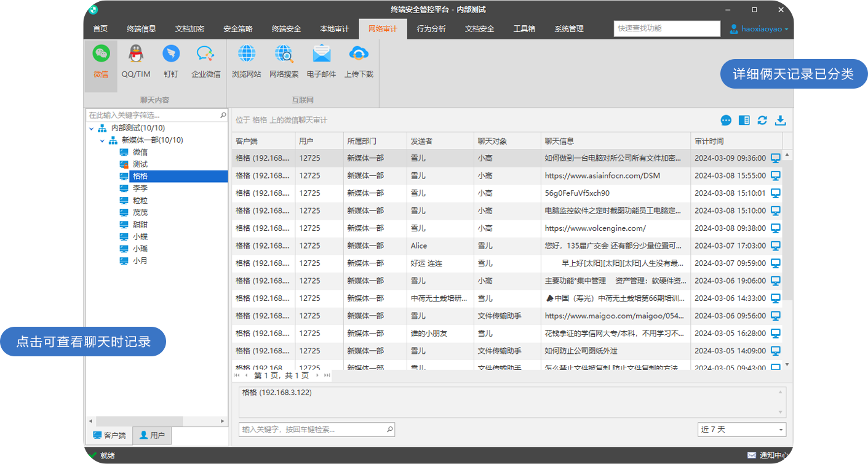The image size is (868, 464).
Task: Switch to 钉钉 chat auditing
Action: pos(170,60)
